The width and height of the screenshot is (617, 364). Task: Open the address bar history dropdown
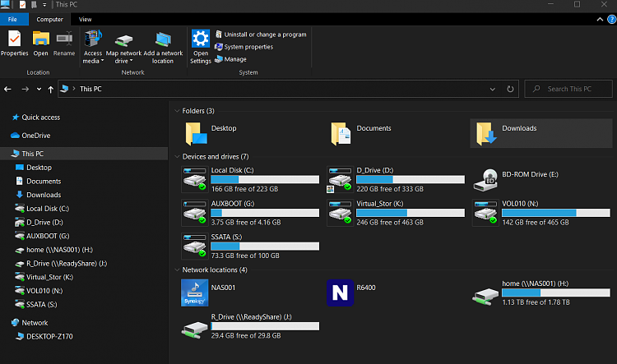coord(494,89)
